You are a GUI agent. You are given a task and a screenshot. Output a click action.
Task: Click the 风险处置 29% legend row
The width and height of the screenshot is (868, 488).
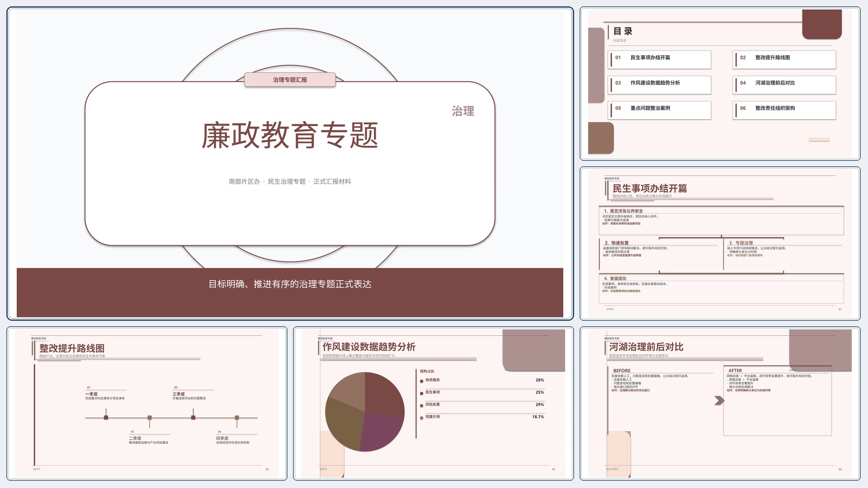(482, 404)
